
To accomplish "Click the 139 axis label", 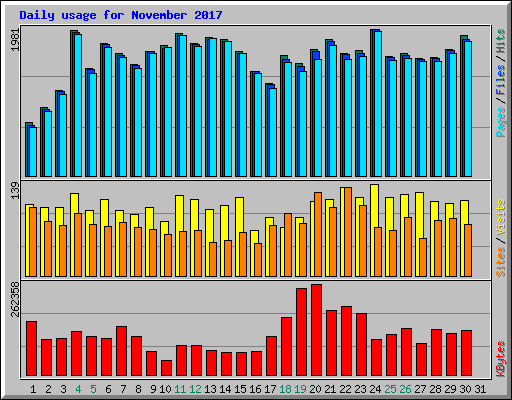I will click(15, 190).
